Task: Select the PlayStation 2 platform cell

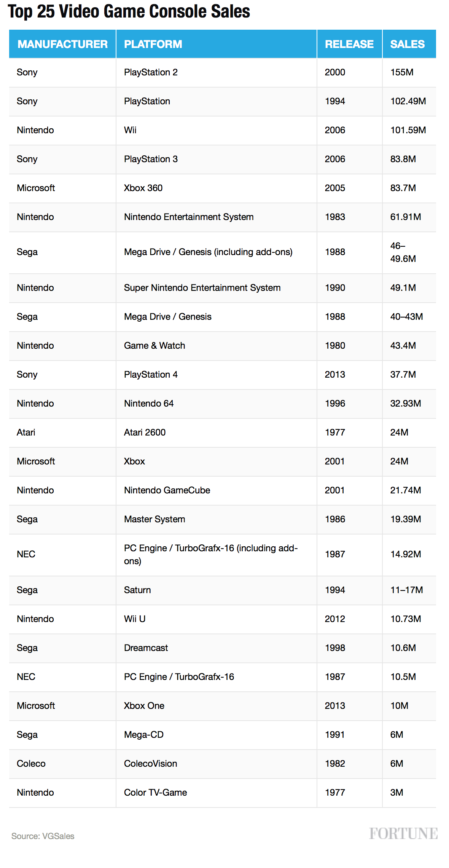Action: (x=151, y=72)
